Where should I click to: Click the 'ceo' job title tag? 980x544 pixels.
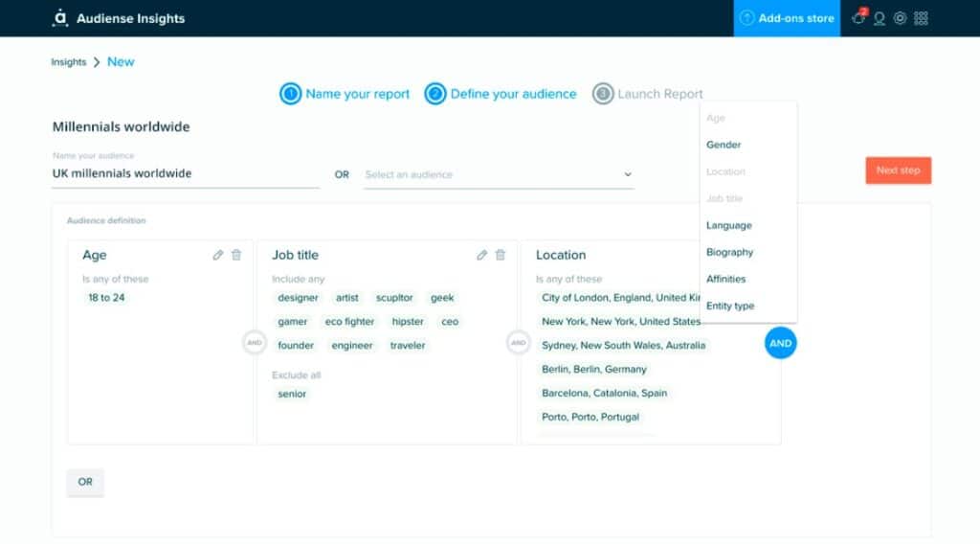(x=450, y=322)
